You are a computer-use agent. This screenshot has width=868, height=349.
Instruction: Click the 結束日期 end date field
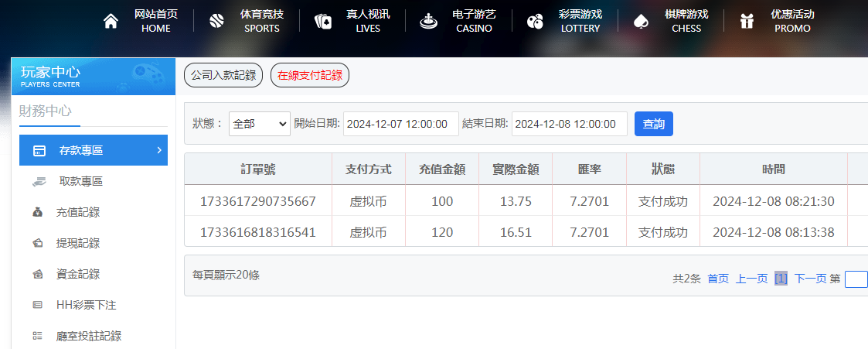569,124
